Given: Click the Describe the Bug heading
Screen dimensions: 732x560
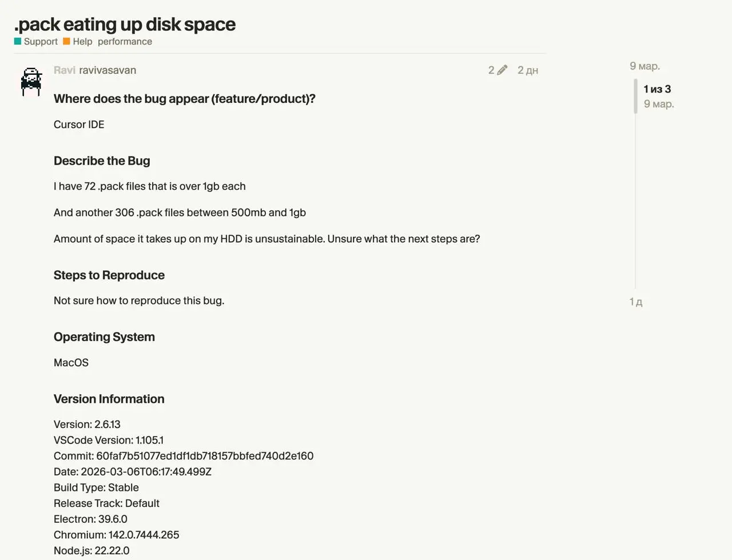Looking at the screenshot, I should pos(102,161).
